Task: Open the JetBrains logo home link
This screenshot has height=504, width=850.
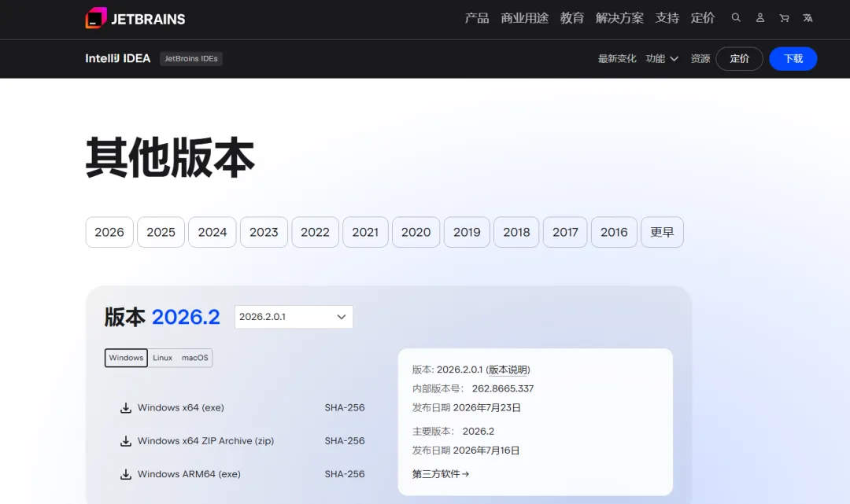Action: [135, 18]
